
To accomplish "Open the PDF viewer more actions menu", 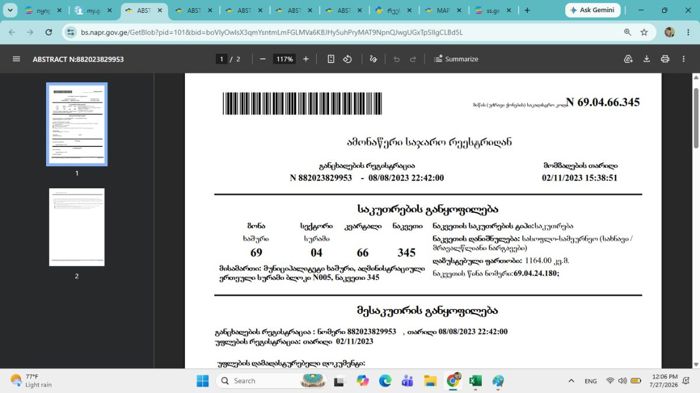I will point(683,59).
